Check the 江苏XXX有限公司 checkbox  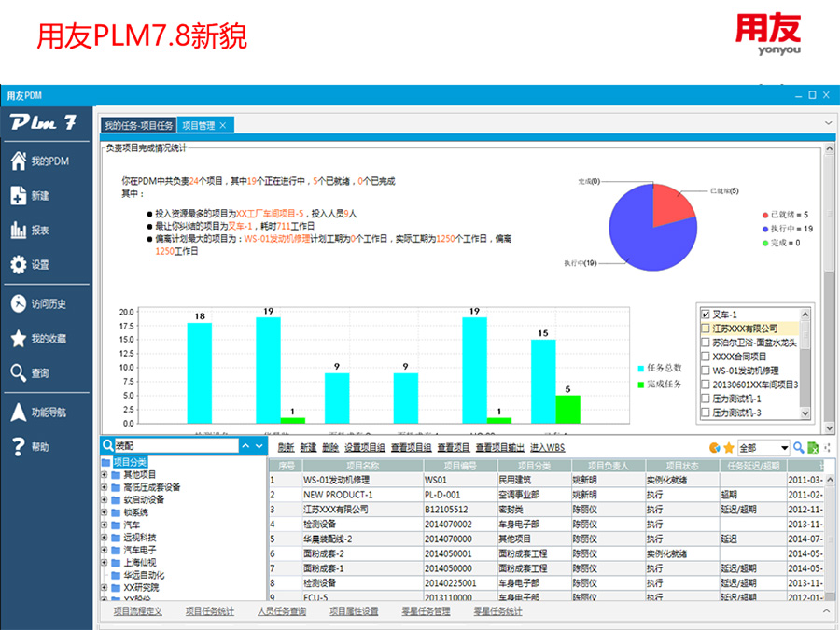tap(706, 329)
